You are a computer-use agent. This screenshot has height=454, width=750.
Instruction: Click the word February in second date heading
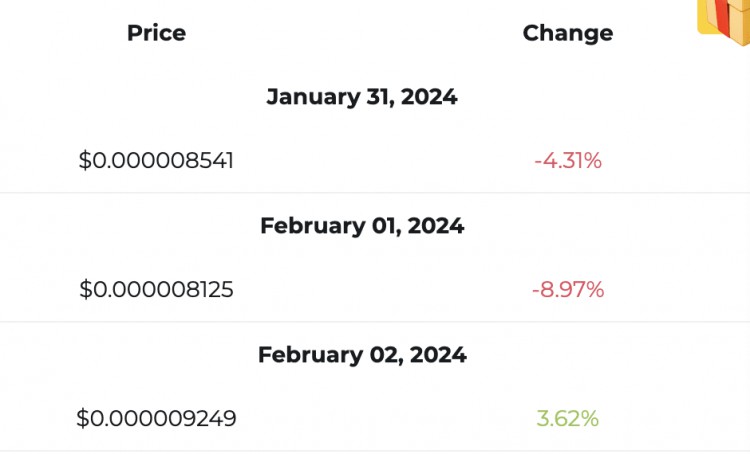point(313,227)
